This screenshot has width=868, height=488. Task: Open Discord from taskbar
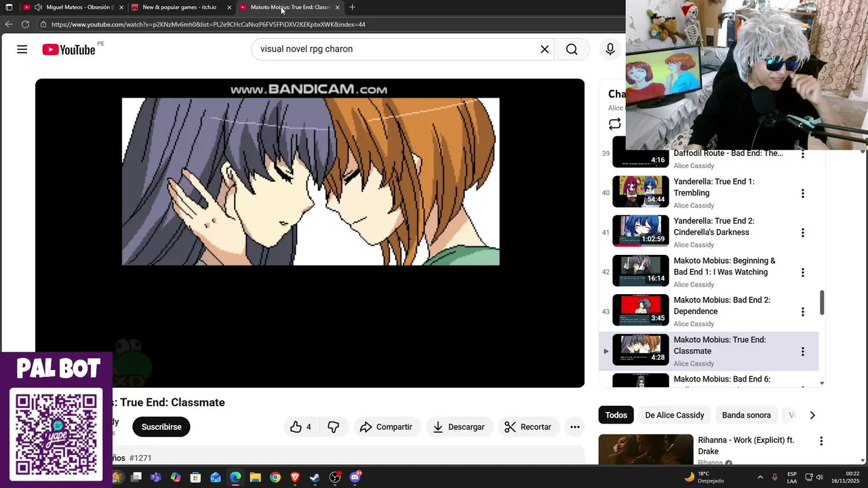tap(355, 477)
